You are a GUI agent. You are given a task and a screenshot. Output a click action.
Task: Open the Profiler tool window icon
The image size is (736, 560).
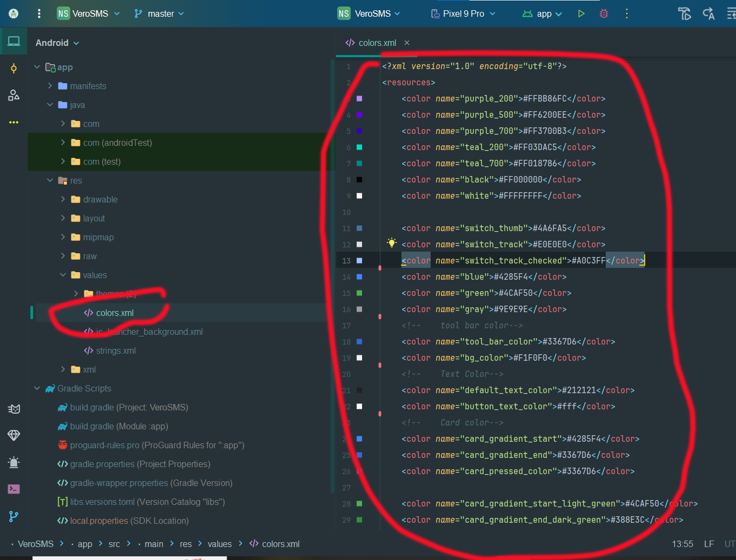(x=14, y=462)
